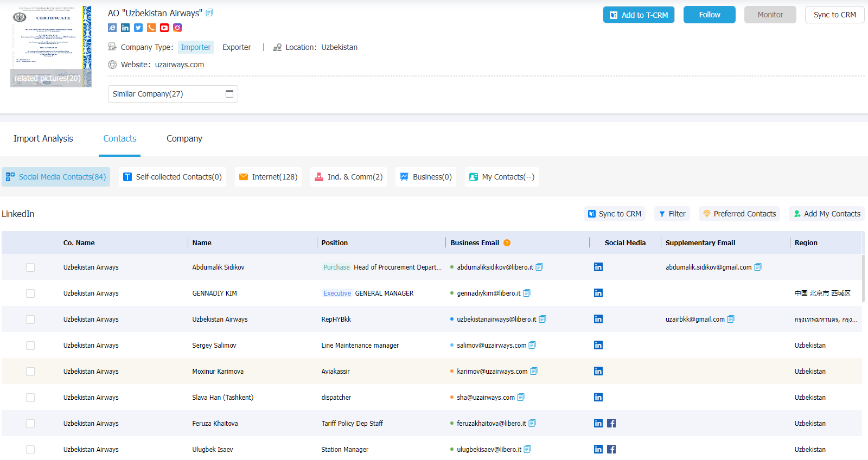
Task: Check the Ulugbek Isaev row checkbox
Action: click(x=30, y=450)
